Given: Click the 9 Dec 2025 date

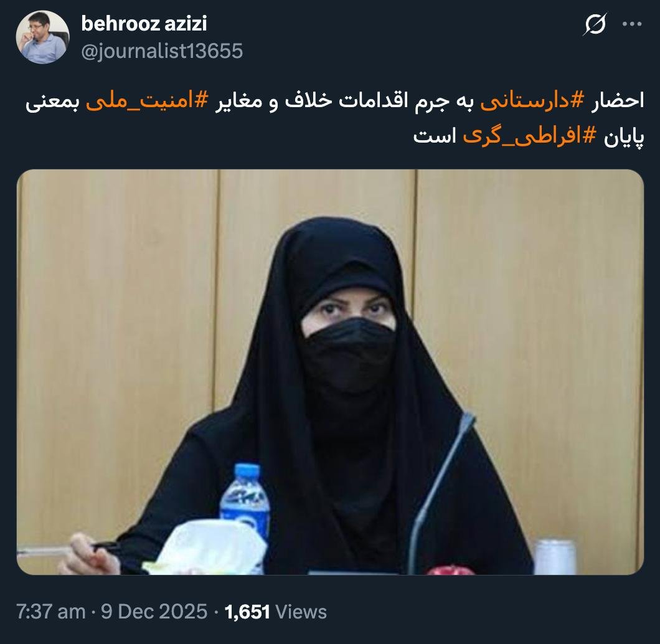Looking at the screenshot, I should click(x=154, y=612).
